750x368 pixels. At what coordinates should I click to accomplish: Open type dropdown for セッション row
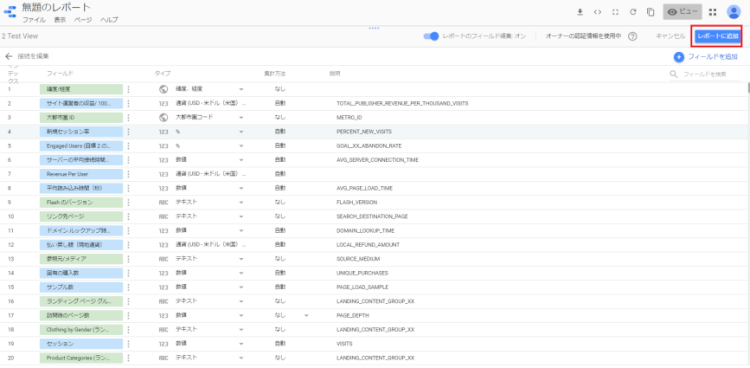click(241, 344)
